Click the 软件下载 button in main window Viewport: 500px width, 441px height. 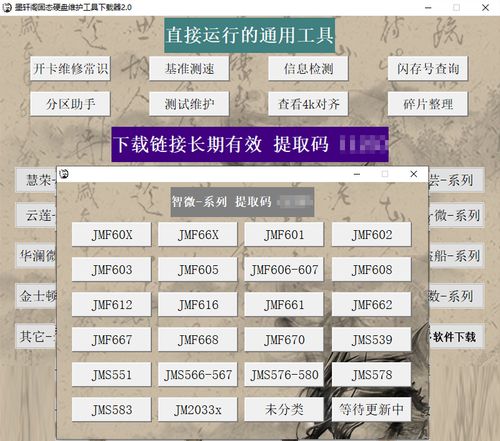point(456,337)
